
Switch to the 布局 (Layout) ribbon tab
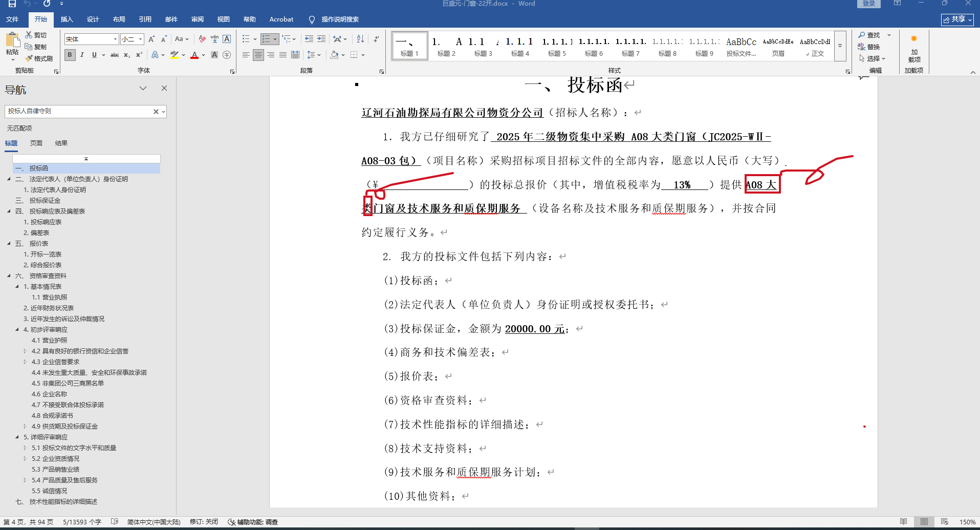click(x=119, y=19)
